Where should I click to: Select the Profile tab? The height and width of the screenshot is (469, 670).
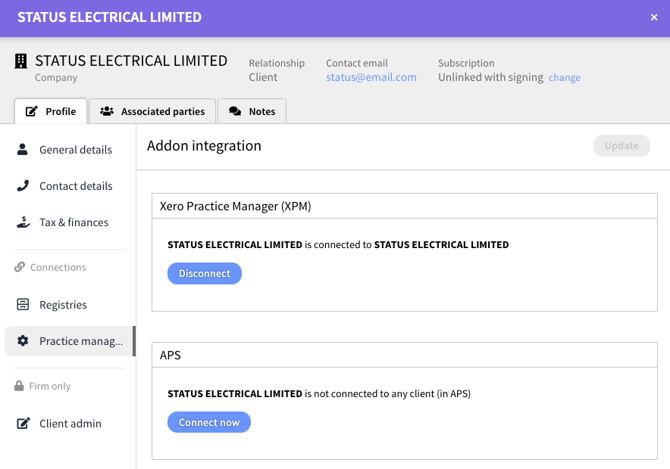(x=51, y=111)
